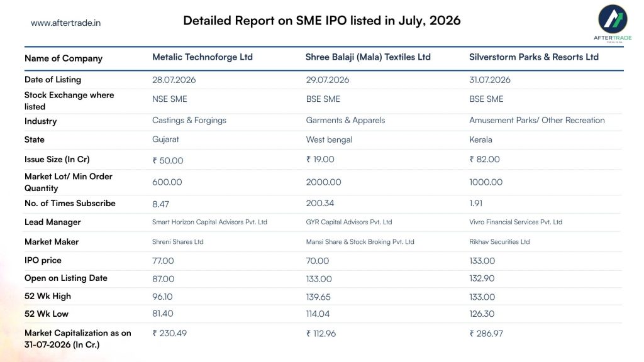Click the rupee symbol beside 112.96 market cap

[308, 334]
